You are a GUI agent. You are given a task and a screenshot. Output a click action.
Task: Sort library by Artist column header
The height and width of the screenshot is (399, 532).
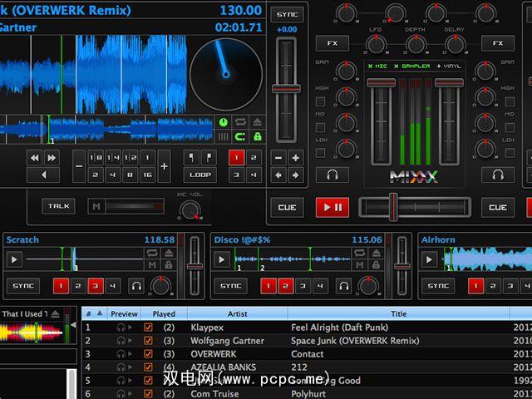[236, 313]
